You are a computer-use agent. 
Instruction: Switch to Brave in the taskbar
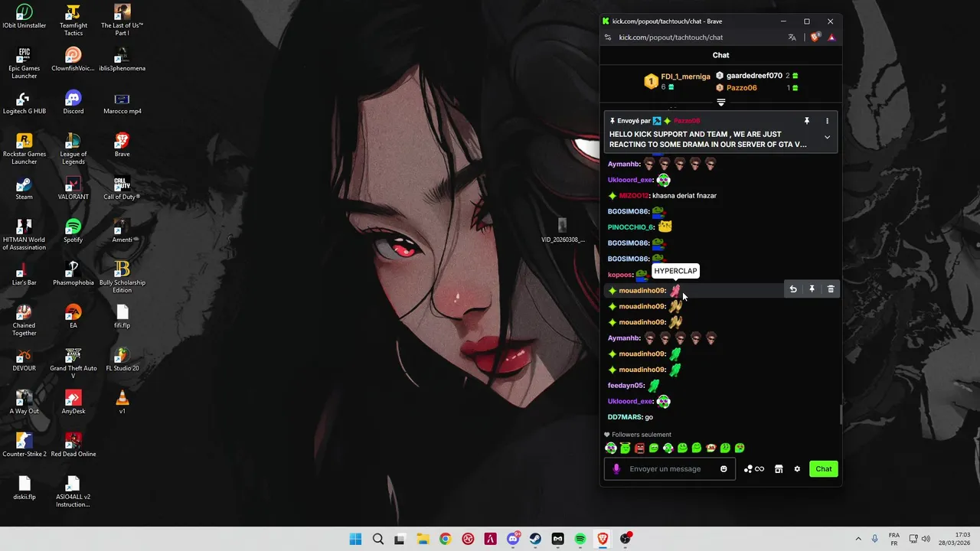603,539
